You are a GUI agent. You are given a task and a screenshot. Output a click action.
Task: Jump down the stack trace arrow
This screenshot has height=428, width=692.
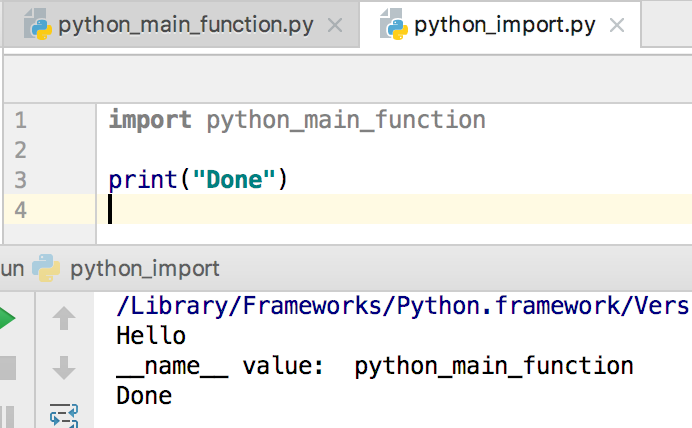pyautogui.click(x=64, y=367)
